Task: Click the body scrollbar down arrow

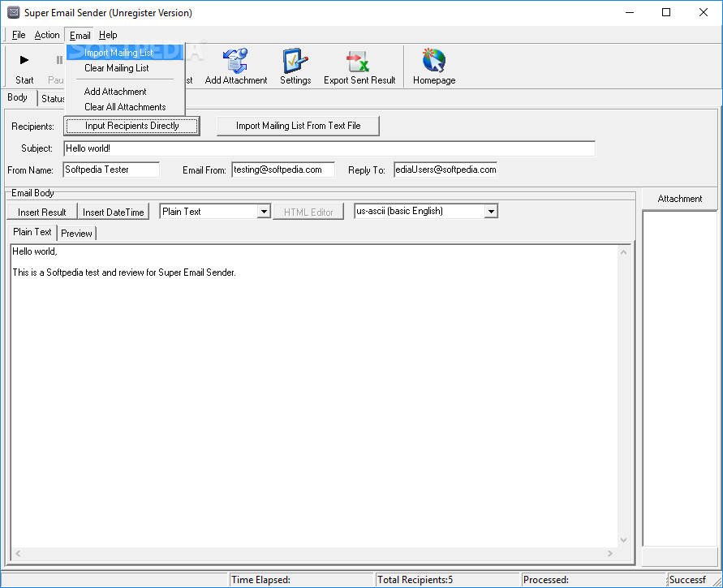Action: 623,540
